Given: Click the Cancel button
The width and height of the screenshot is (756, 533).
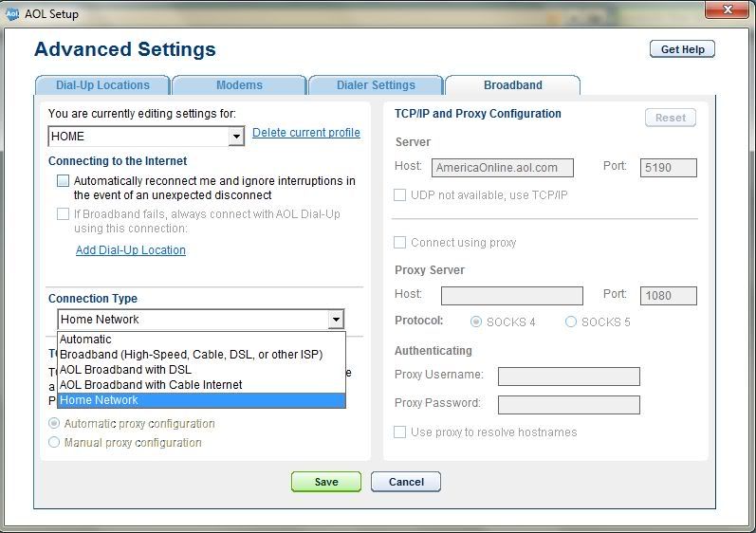Looking at the screenshot, I should tap(406, 482).
